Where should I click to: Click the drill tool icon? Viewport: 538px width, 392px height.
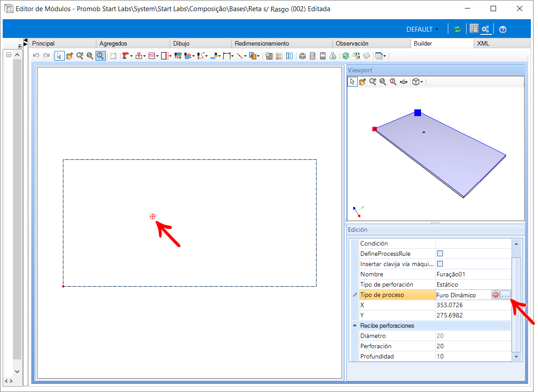pos(125,56)
